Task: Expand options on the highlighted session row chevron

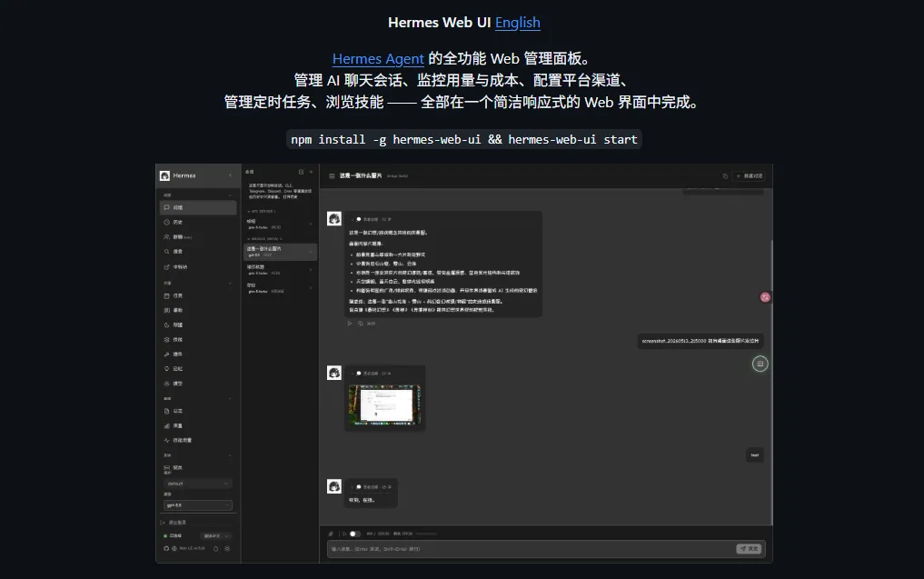Action: point(311,252)
